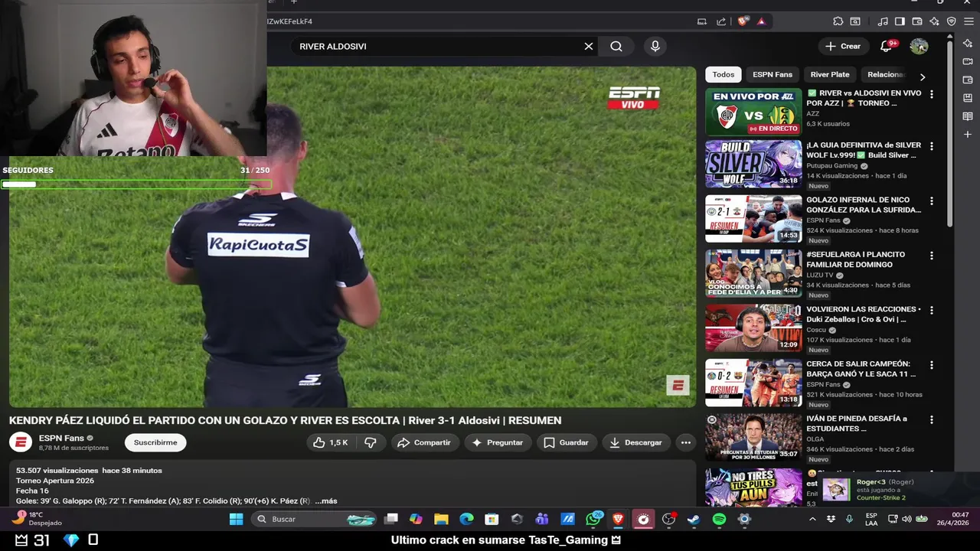Open options menu for RIVER vs ALDOSIVI video

(932, 94)
